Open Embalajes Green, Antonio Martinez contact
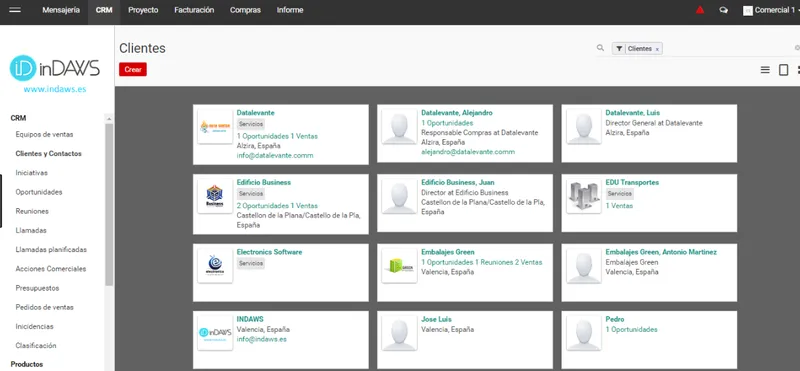The image size is (800, 371). [661, 252]
